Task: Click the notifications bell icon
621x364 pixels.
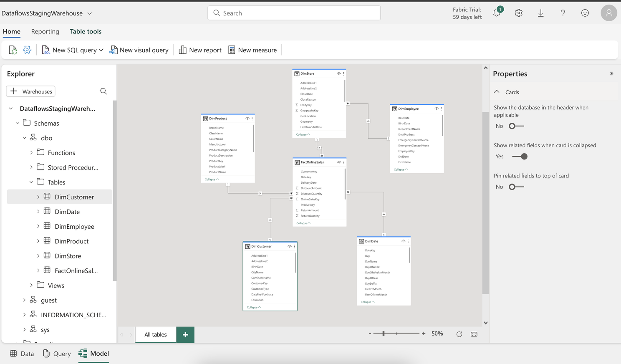Action: click(497, 13)
